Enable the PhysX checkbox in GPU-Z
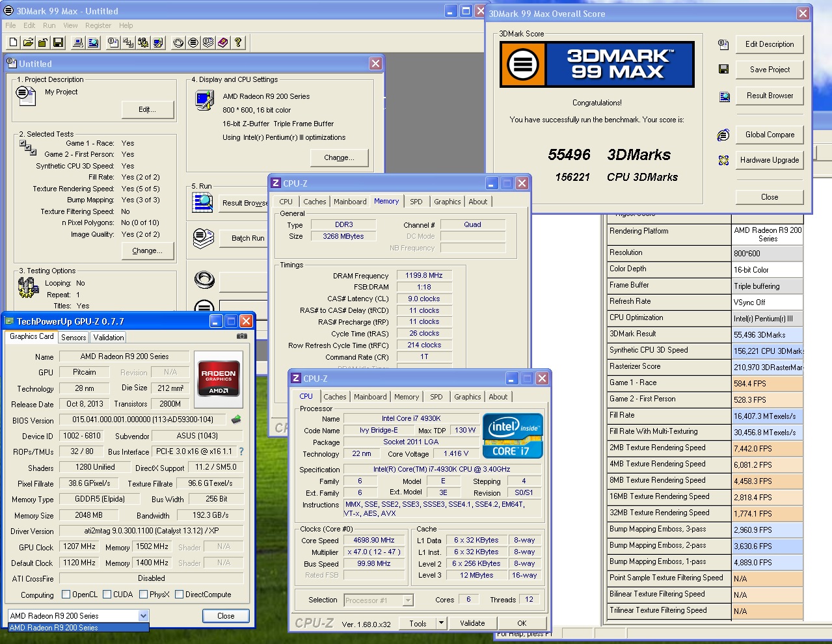Viewport: 832px width, 644px height. tap(143, 595)
